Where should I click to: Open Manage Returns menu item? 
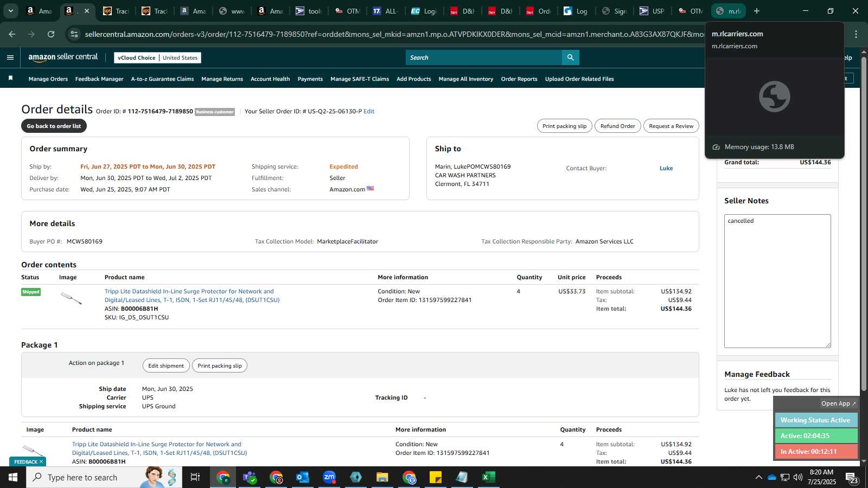coord(222,79)
